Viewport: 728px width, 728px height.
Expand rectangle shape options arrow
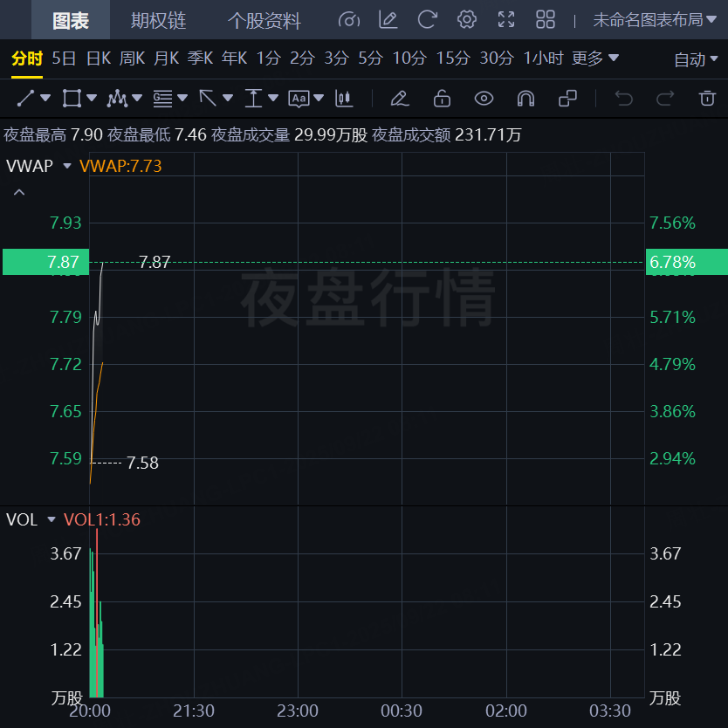pyautogui.click(x=92, y=98)
